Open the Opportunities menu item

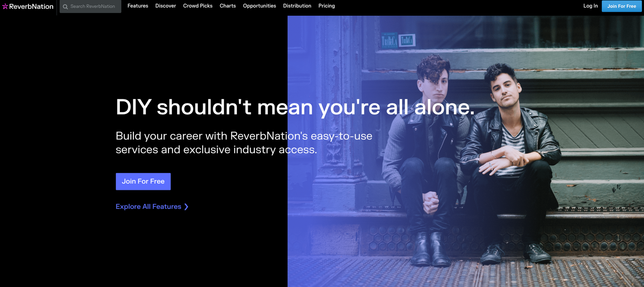(x=260, y=6)
